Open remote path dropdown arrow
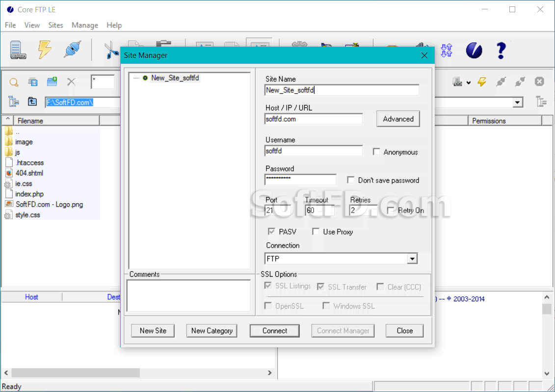This screenshot has height=392, width=555. pyautogui.click(x=517, y=102)
